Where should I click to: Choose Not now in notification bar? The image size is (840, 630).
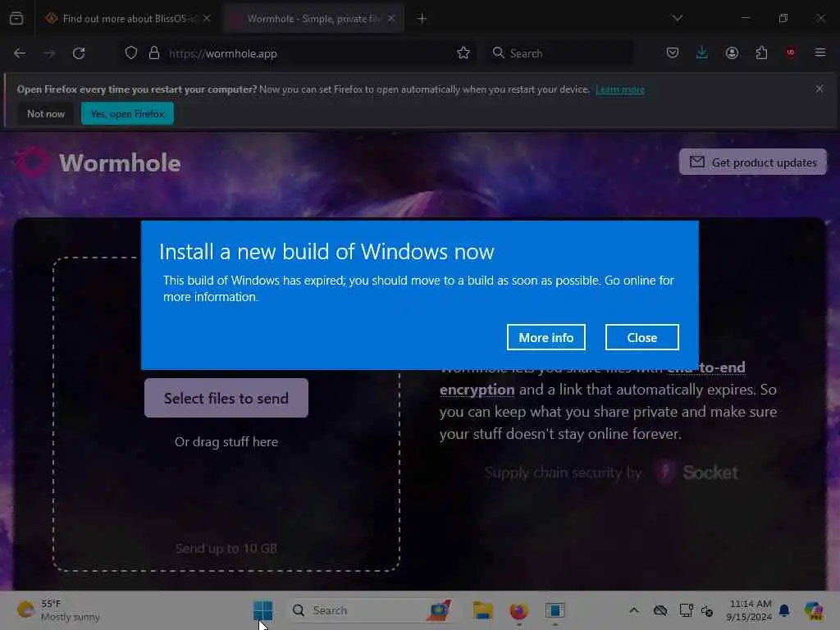(46, 113)
